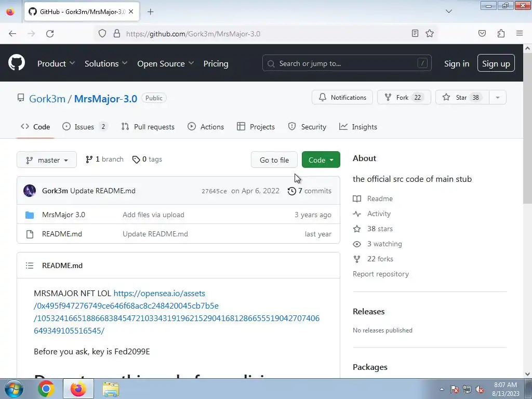Star the repository with Star button
Viewport: 532px width, 399px height.
coord(462,97)
